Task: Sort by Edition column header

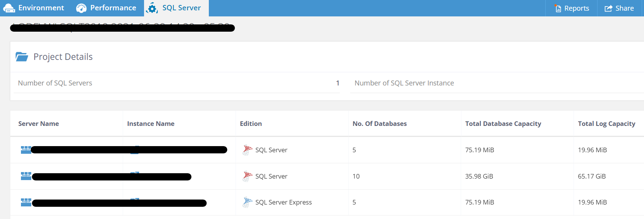Action: coord(251,124)
